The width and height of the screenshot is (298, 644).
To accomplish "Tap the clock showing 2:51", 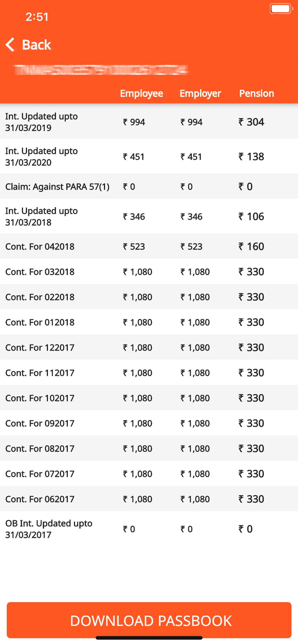I will point(36,17).
